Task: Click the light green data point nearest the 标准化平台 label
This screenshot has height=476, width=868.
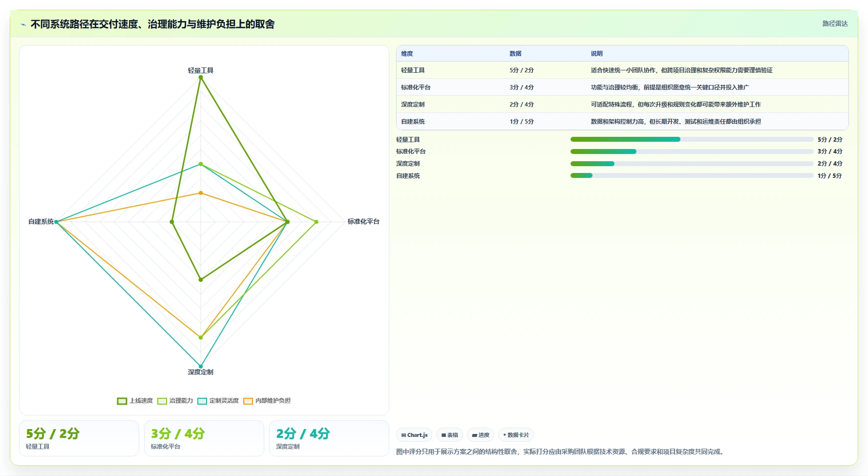Action: 316,222
